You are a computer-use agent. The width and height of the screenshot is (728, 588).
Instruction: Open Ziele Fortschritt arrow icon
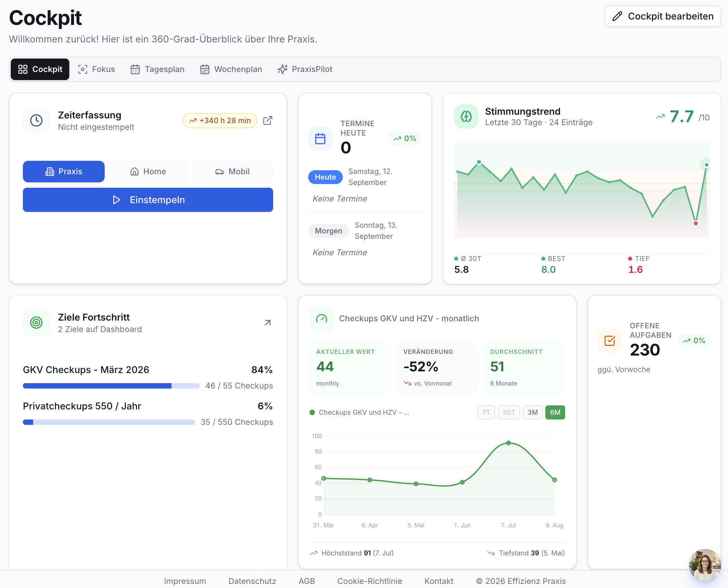[x=268, y=323]
